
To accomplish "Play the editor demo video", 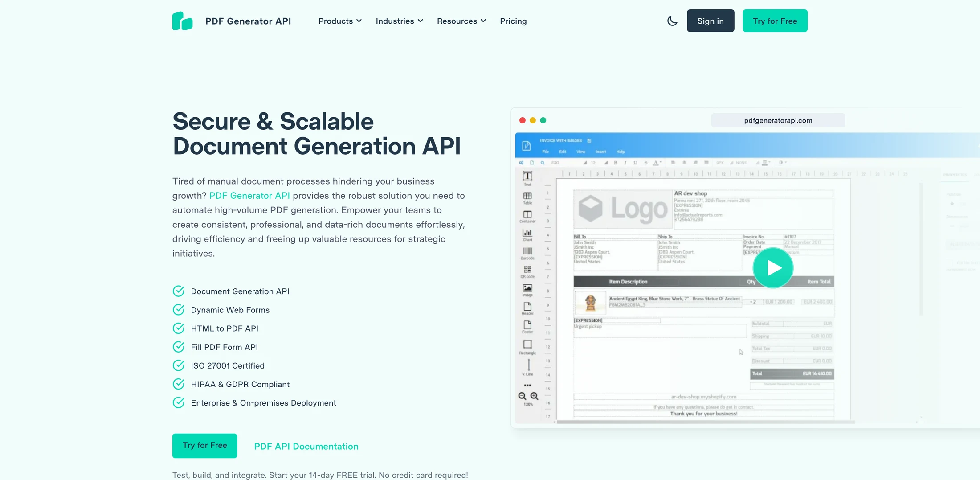I will (773, 268).
